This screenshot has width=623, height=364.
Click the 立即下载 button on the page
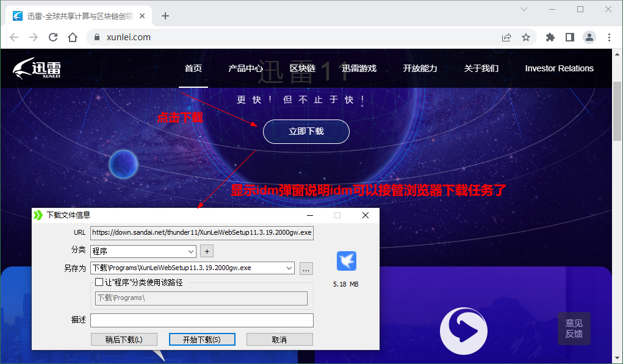(306, 131)
